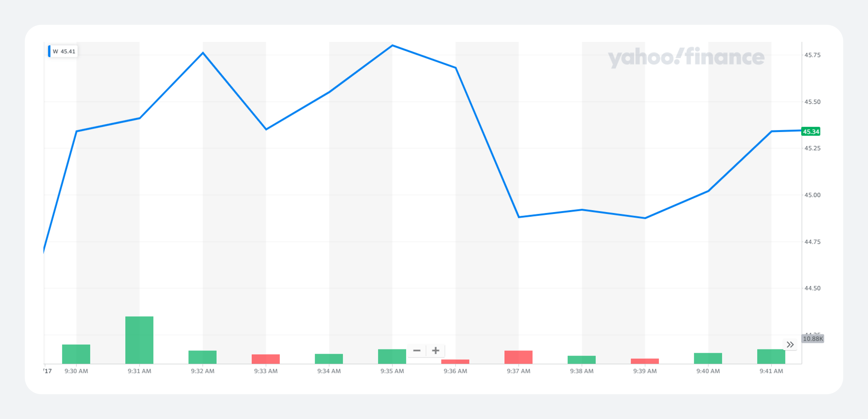Click the 9:38 AM time axis label
The width and height of the screenshot is (868, 419).
tap(582, 371)
